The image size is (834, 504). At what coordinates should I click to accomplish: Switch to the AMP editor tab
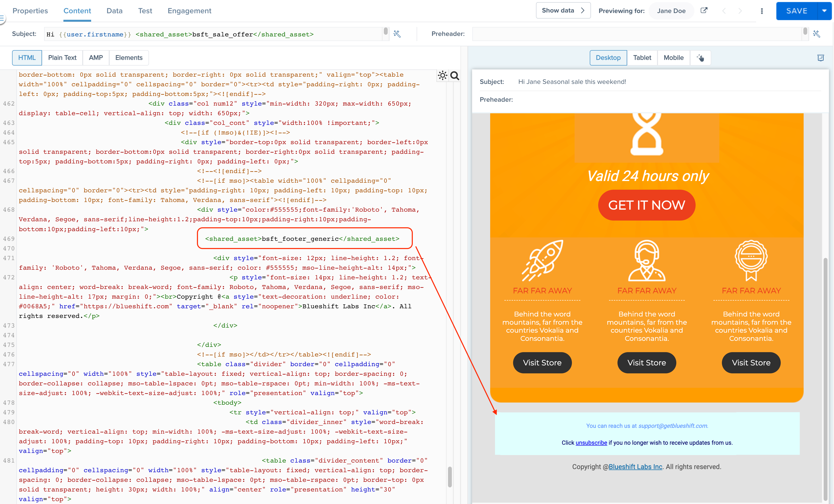(x=96, y=58)
